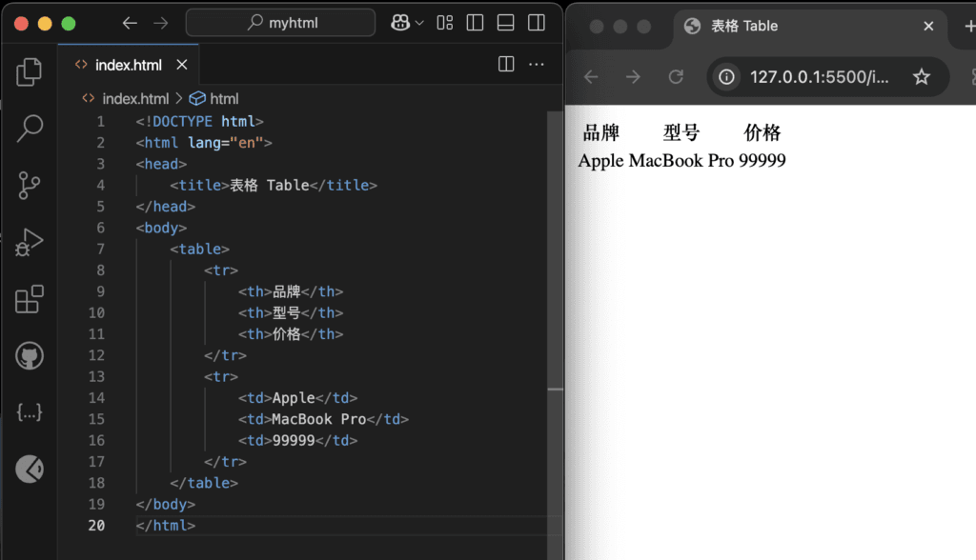Click line number 1 in the gutter
The width and height of the screenshot is (976, 560).
coord(100,121)
